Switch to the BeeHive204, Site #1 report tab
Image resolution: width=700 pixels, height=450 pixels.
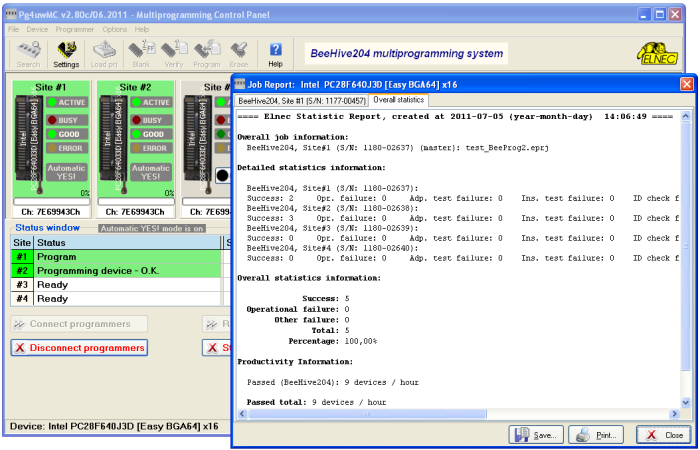[x=302, y=101]
